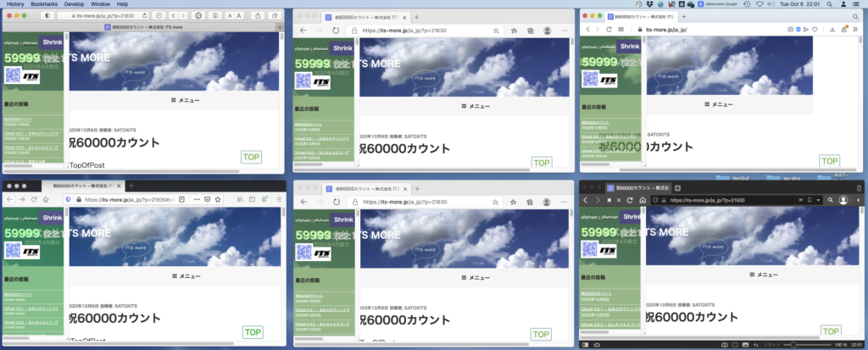Open Firefox's Library icon
Screen dimensions: 868x350
240,198
